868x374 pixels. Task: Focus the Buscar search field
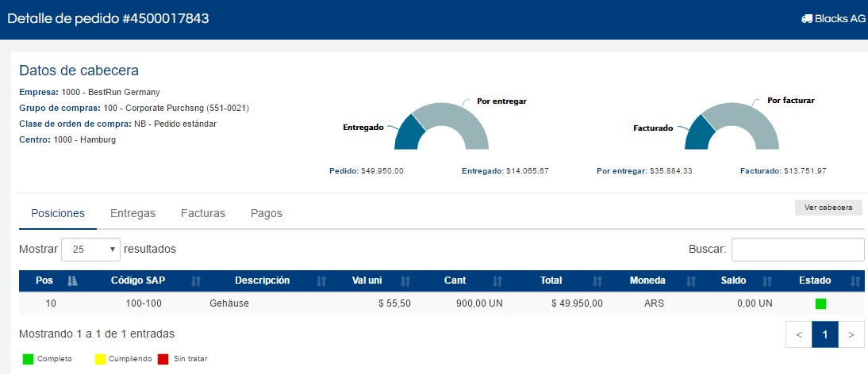click(x=797, y=249)
